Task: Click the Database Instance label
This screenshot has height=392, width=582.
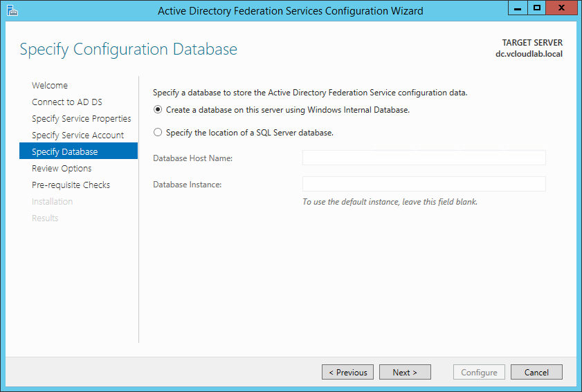Action: click(x=187, y=185)
